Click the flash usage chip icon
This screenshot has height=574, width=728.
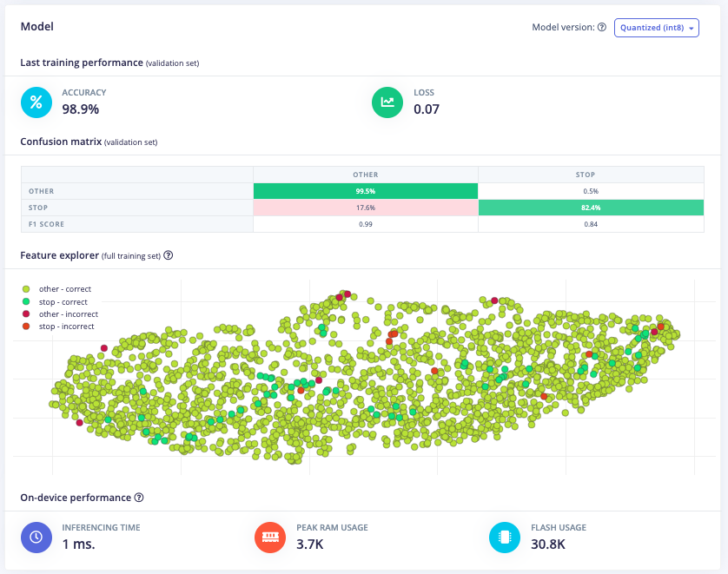click(x=504, y=537)
